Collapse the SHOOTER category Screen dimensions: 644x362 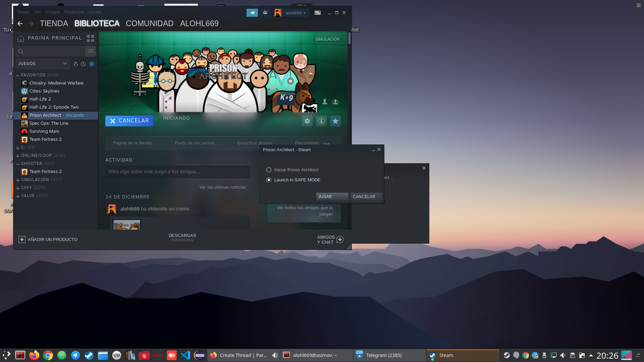point(18,164)
